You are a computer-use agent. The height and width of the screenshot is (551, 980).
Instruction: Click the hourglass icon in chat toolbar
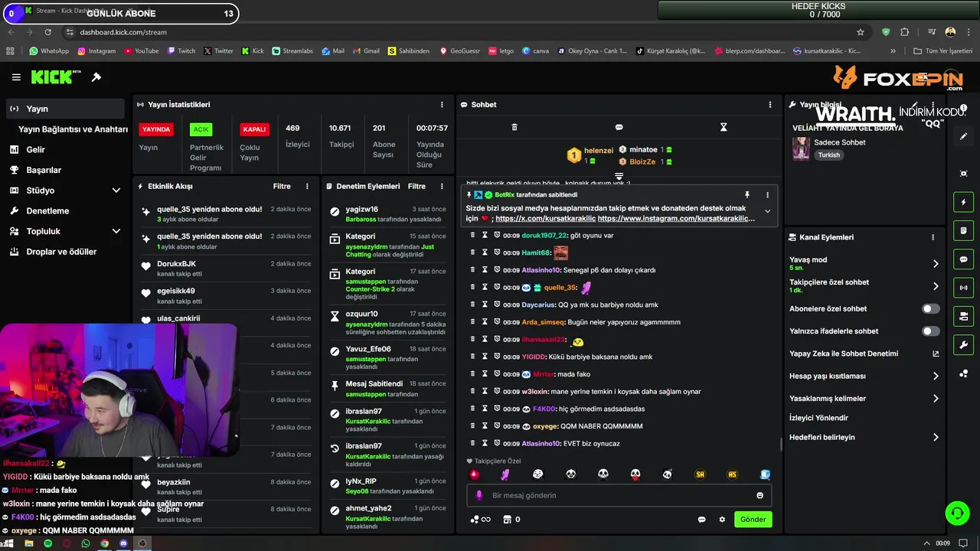click(x=724, y=127)
